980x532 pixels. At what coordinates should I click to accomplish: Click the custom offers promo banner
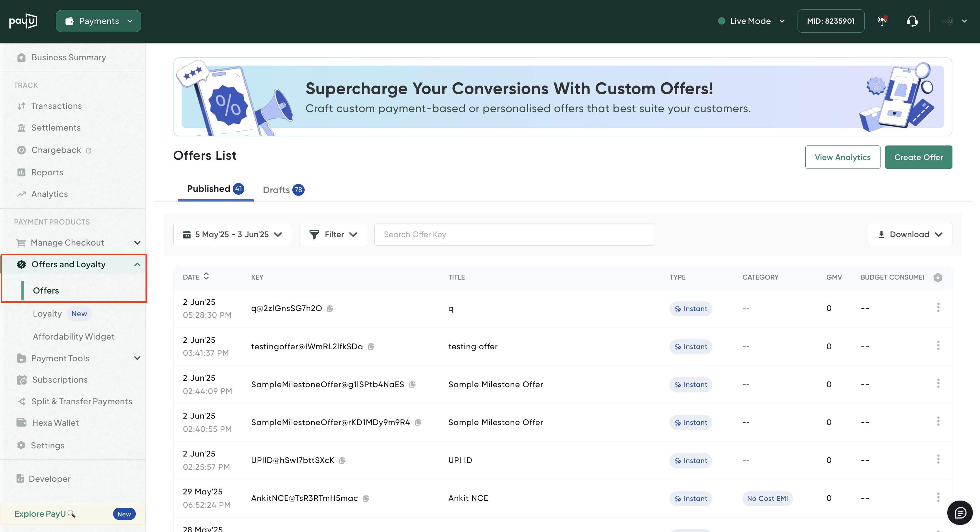pyautogui.click(x=563, y=97)
